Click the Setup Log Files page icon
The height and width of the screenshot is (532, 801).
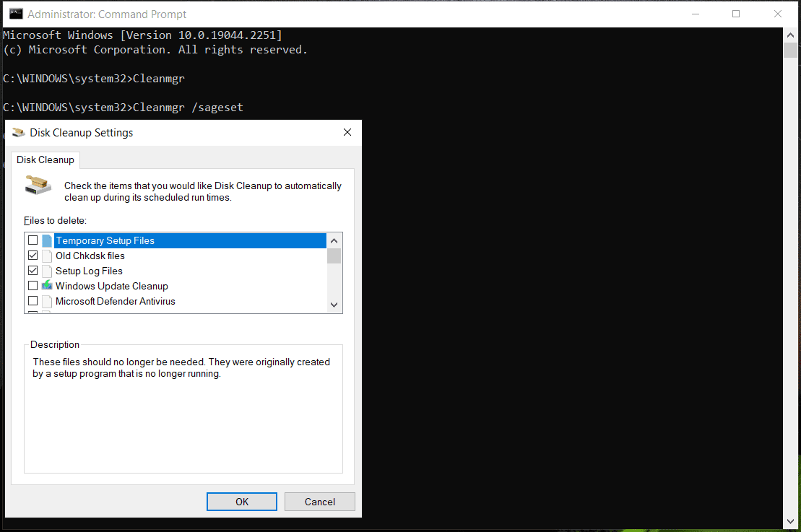point(47,271)
